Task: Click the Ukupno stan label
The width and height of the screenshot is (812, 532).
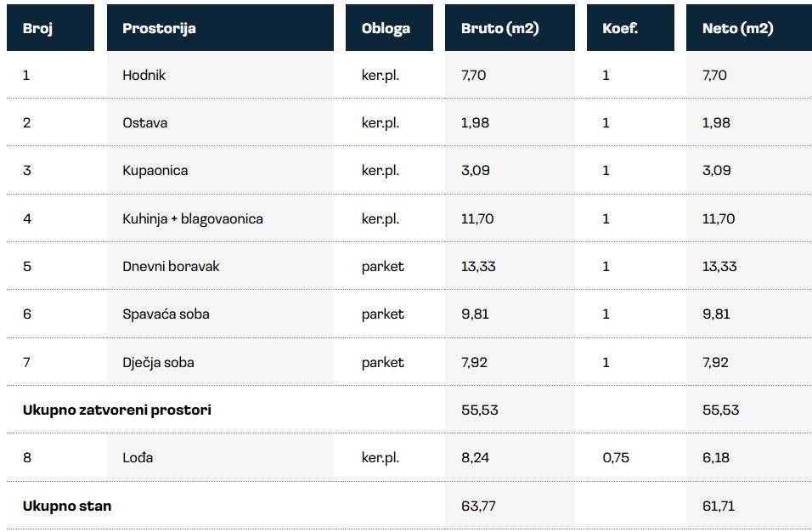Action: [x=66, y=506]
